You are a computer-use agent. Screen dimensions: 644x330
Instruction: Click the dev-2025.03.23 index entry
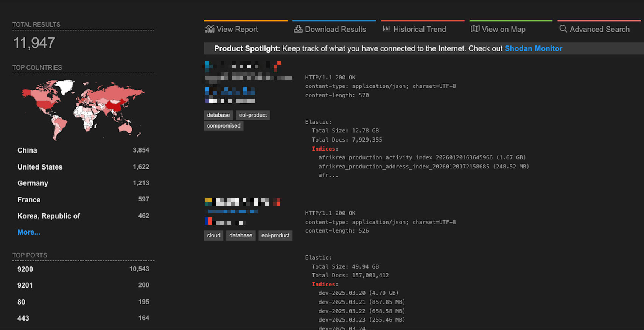click(362, 320)
